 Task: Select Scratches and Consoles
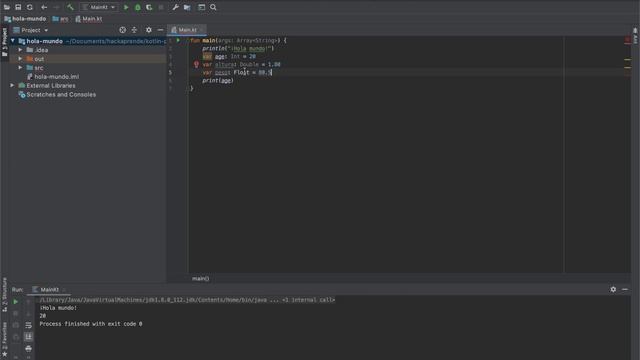point(57,95)
